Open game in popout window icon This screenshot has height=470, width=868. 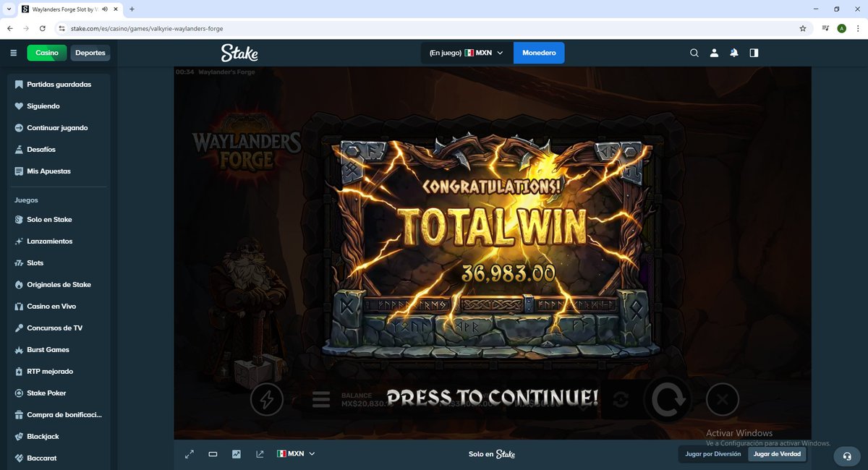(260, 454)
